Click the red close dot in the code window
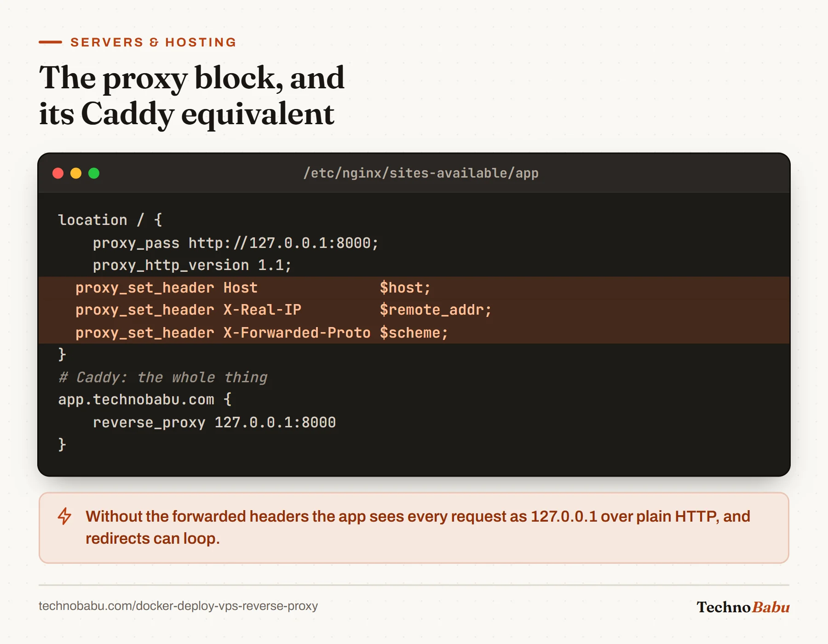Screen dimensions: 828x644 click(x=58, y=173)
